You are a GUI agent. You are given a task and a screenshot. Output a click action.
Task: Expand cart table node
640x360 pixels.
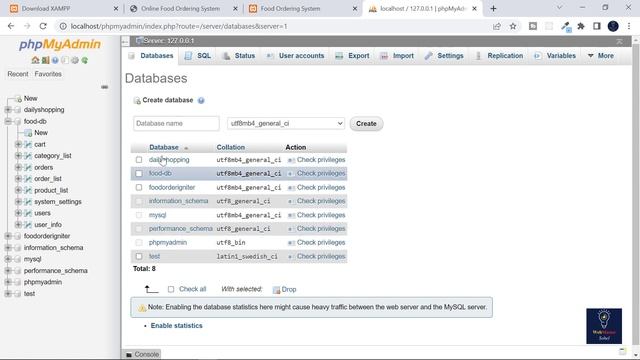18,144
